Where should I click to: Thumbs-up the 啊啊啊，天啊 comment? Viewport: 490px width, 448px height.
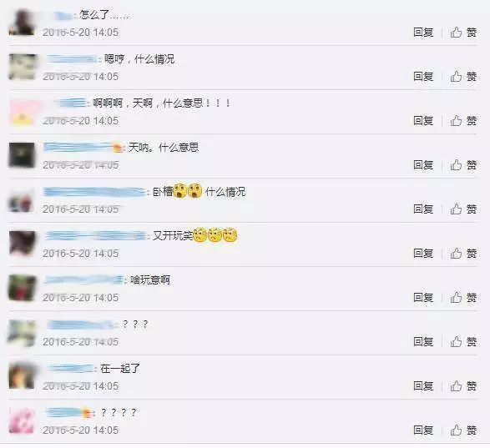pos(463,121)
